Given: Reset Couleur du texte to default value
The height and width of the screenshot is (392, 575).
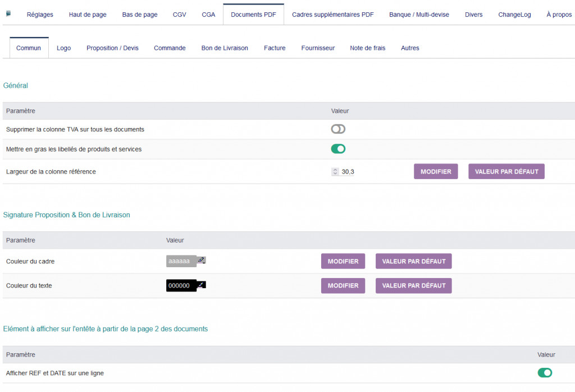Looking at the screenshot, I should pyautogui.click(x=414, y=286).
